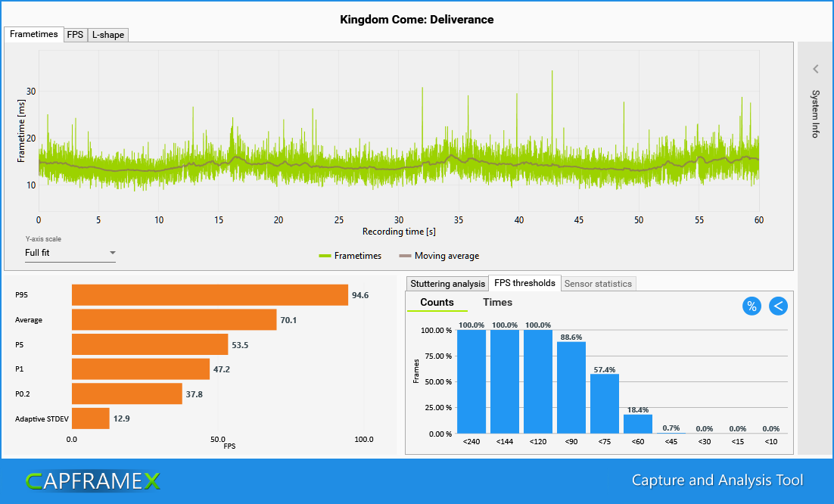Image resolution: width=834 pixels, height=504 pixels.
Task: Click the <15 threshold axis label
Action: [x=738, y=442]
